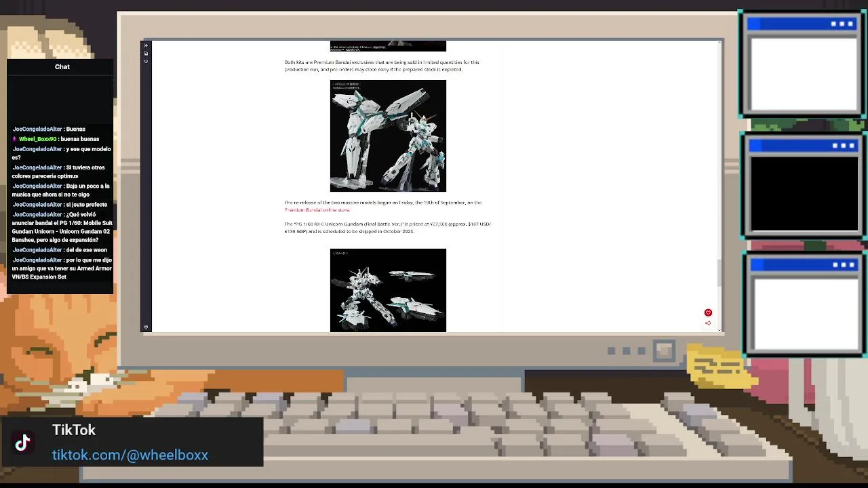Click the purple badge icon beside Wheel_Boxx90
This screenshot has width=868, height=488.
point(14,139)
